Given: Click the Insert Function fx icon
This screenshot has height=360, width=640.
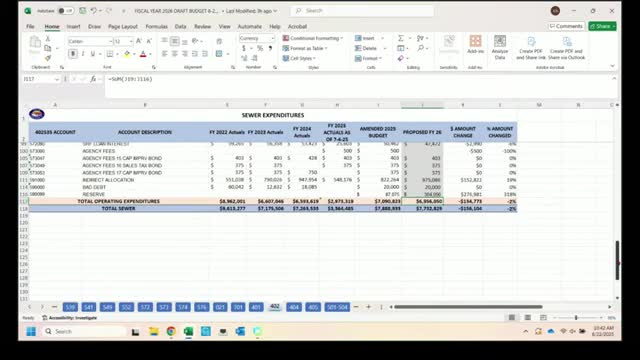Looking at the screenshot, I should (x=93, y=79).
